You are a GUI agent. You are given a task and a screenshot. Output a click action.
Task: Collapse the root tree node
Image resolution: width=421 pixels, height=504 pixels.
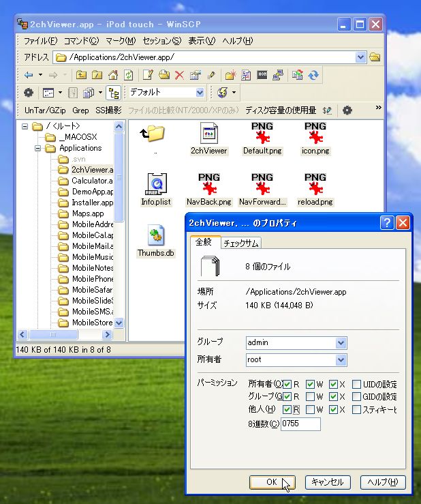[x=25, y=126]
